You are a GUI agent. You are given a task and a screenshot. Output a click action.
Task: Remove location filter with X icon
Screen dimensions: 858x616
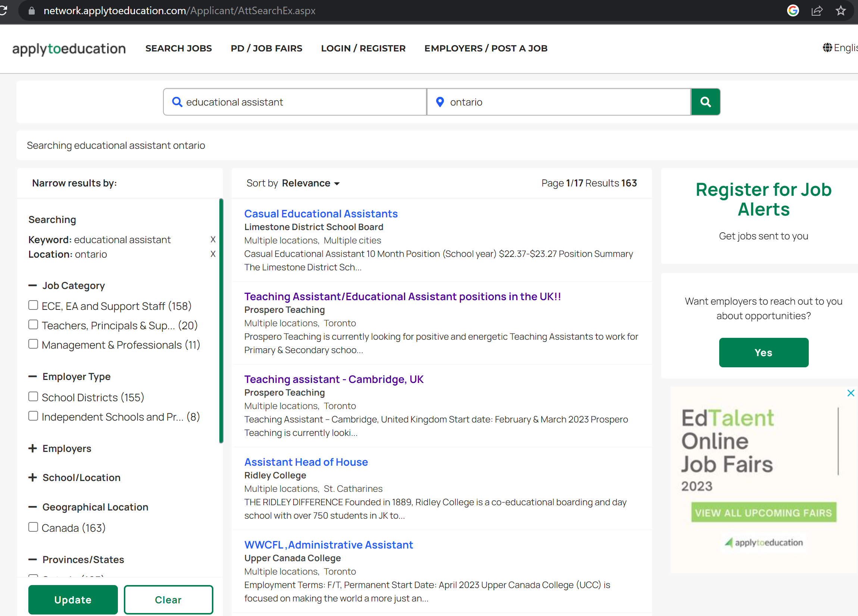213,254
